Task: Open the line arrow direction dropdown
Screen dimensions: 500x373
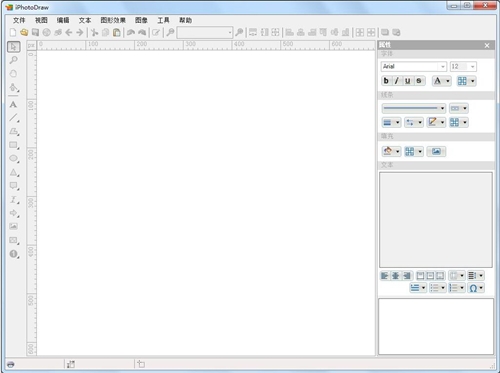Action: point(414,122)
